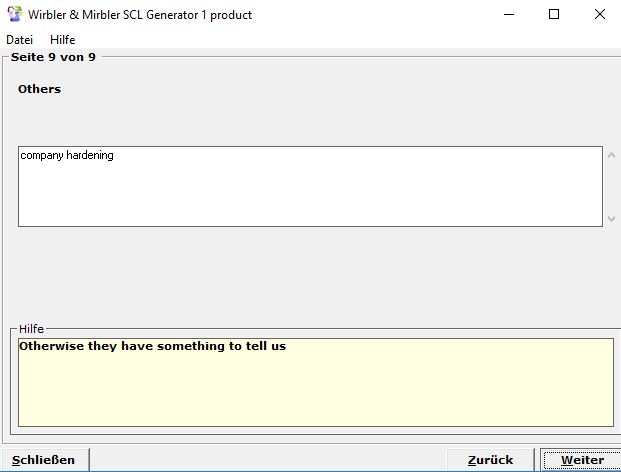Click empty area of yellow help box
This screenshot has height=472, width=621.
315,395
